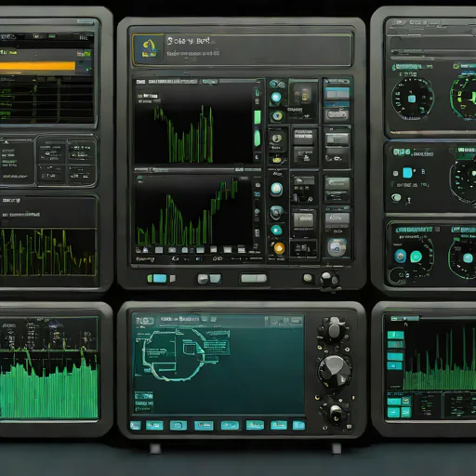476x476 pixels.
Task: Click the black joystick knob under the main monitor
Action: click(330, 279)
